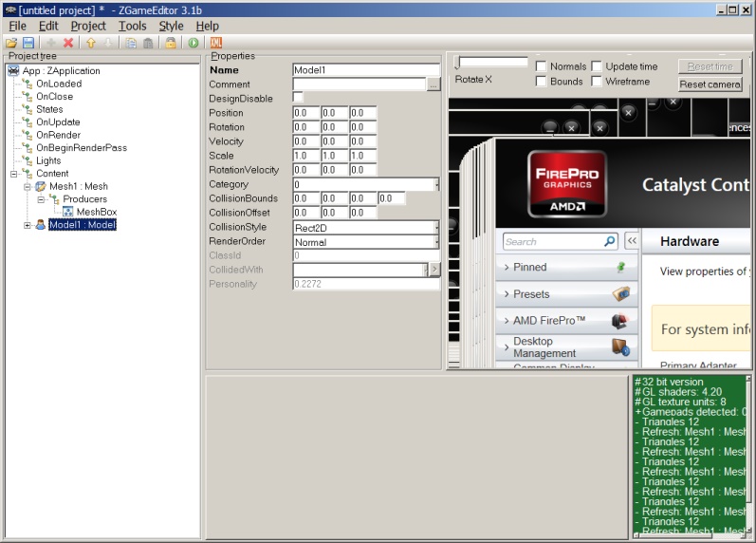Viewport: 756px width, 543px height.
Task: Click the green pin icon beside Pinned
Action: (621, 267)
